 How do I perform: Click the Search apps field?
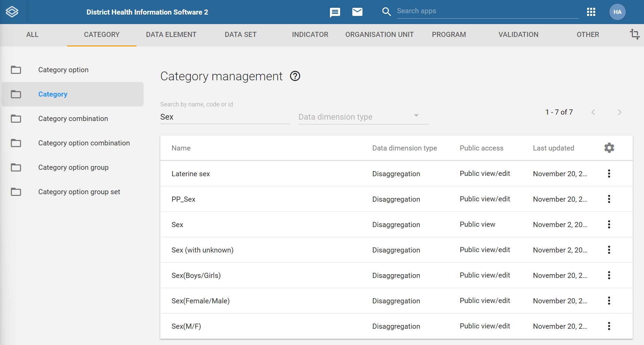coord(487,11)
